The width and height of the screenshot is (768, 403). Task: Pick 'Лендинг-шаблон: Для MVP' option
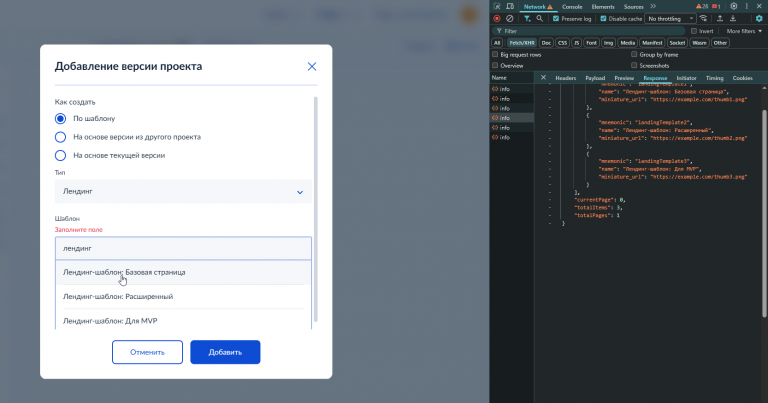[x=183, y=321]
